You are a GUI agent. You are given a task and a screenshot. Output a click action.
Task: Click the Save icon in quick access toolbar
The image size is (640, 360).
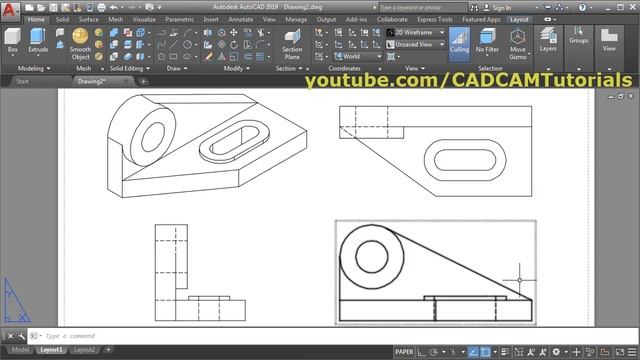[x=53, y=7]
